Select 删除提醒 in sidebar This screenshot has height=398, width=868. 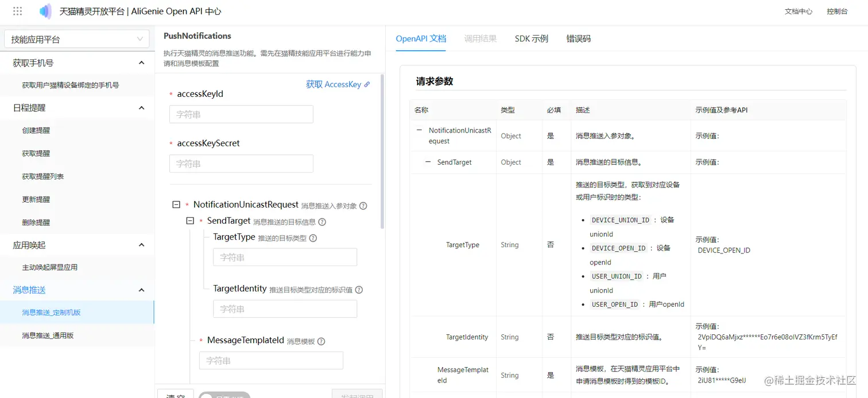pos(77,222)
